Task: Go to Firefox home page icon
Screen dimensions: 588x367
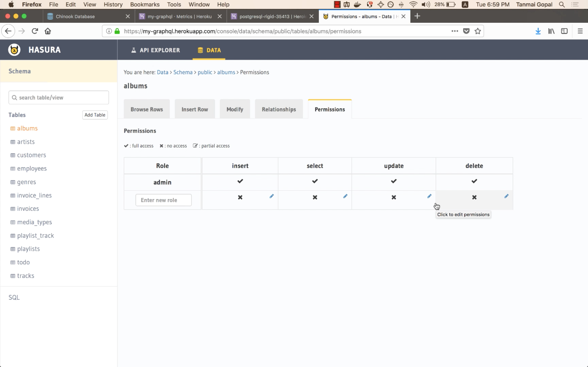Action: pyautogui.click(x=48, y=31)
